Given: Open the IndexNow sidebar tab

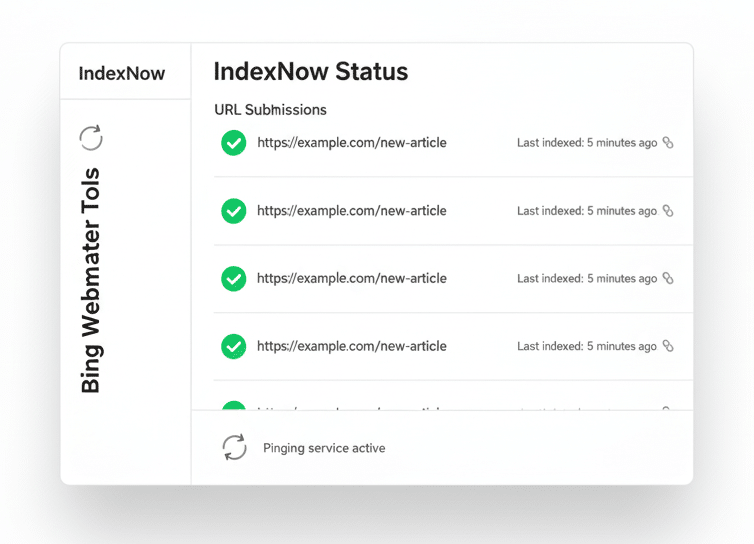Looking at the screenshot, I should coord(122,73).
